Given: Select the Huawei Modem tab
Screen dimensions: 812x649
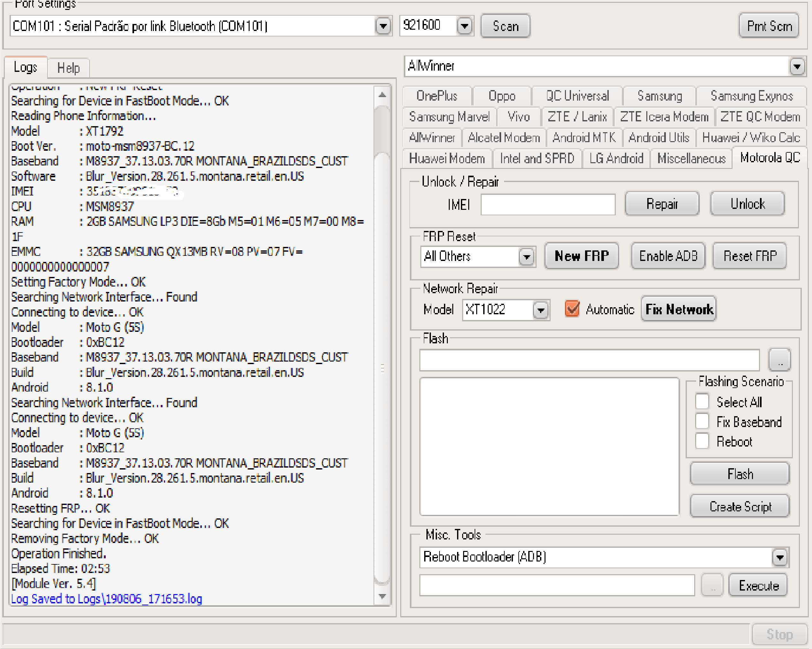Looking at the screenshot, I should point(447,159).
